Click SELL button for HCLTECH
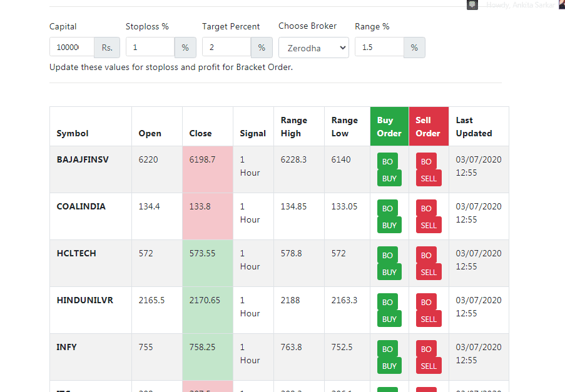The image size is (565, 392). (x=429, y=272)
